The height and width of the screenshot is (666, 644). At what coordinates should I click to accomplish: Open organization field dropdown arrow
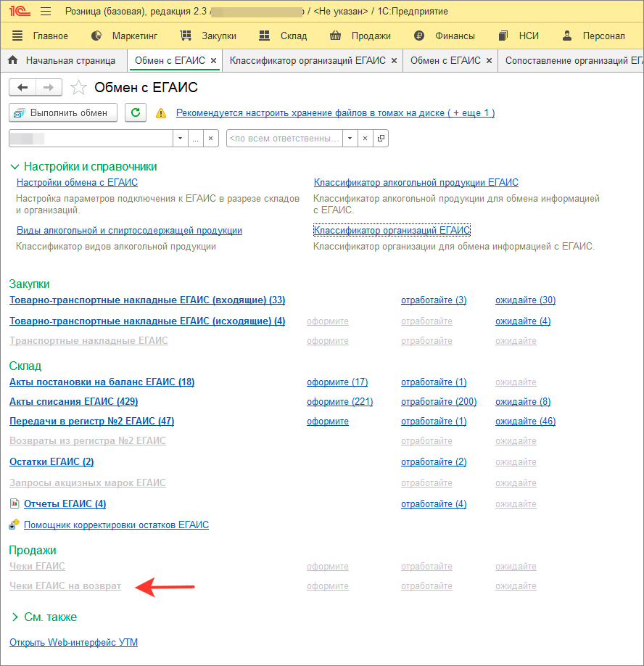point(181,139)
